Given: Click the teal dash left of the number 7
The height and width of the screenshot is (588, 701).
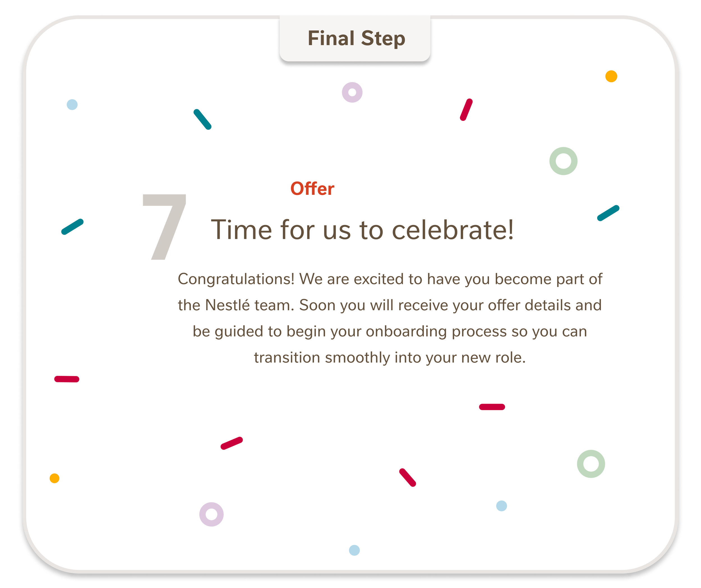Looking at the screenshot, I should (72, 227).
